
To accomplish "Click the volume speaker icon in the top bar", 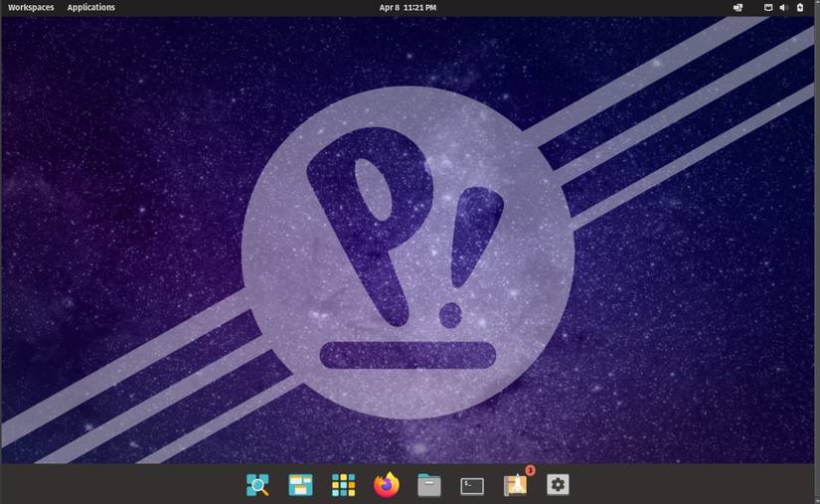I will tap(783, 7).
